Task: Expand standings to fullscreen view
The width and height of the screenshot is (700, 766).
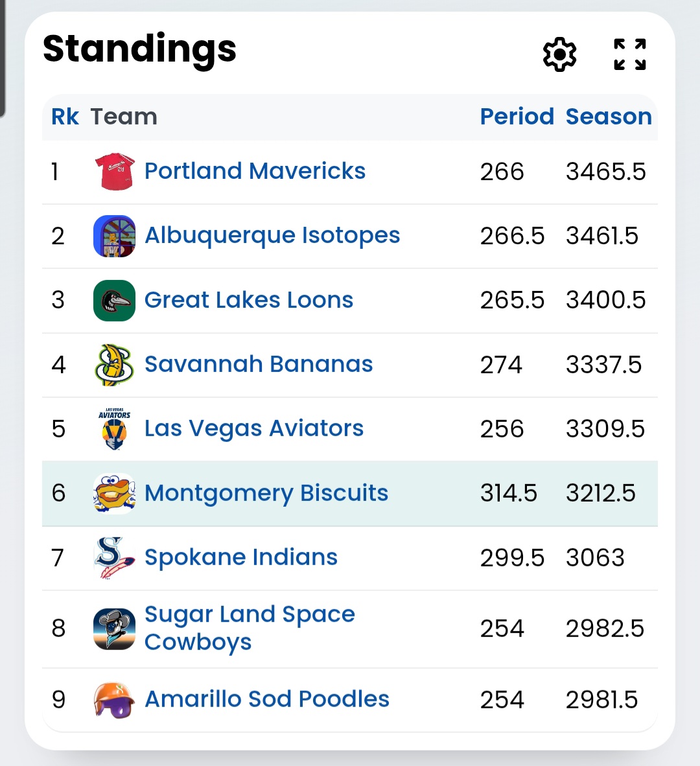Action: (x=629, y=54)
